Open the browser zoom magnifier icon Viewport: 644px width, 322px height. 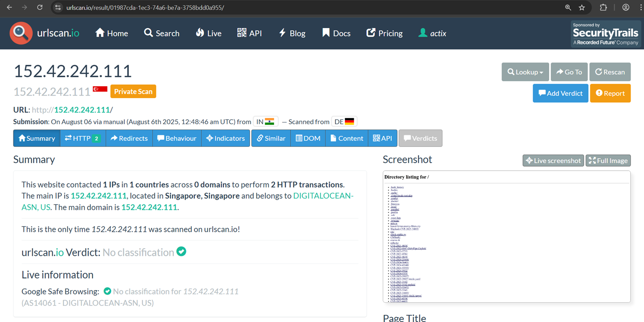[x=568, y=8]
